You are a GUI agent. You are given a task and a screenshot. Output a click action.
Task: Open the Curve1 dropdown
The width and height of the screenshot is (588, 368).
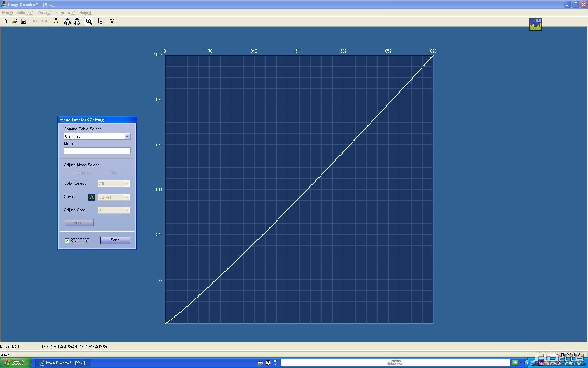tap(127, 197)
